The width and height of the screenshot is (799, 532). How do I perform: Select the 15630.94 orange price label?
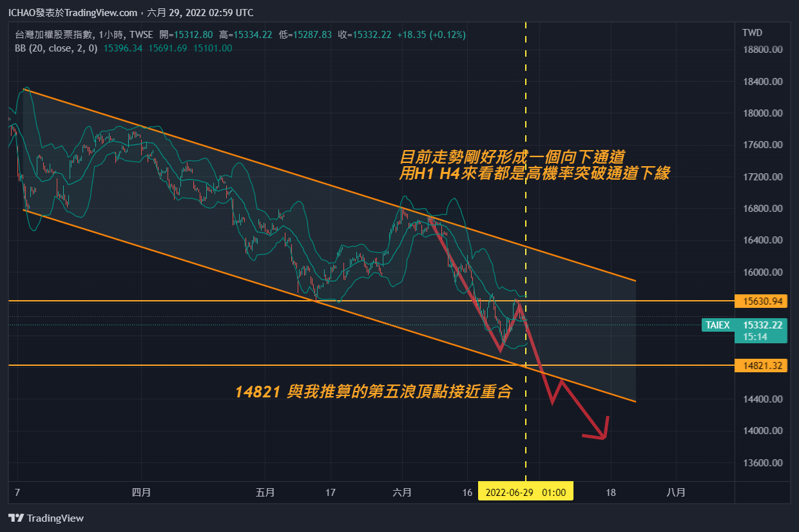point(762,301)
